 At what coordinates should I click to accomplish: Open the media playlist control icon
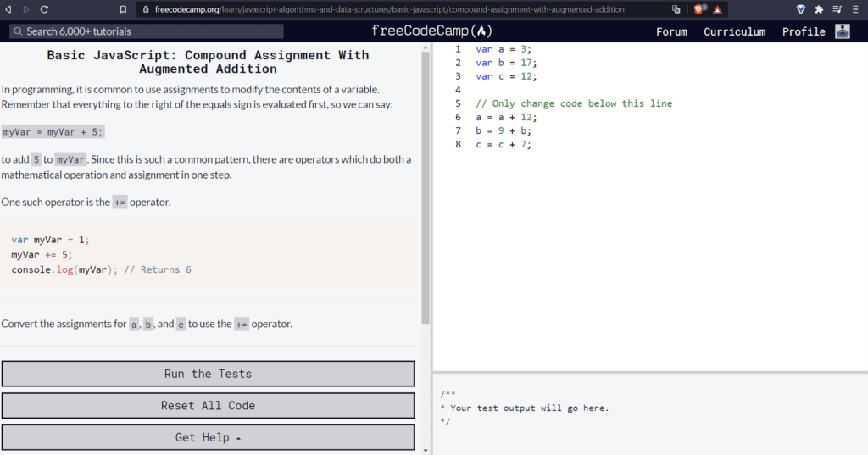[x=837, y=9]
